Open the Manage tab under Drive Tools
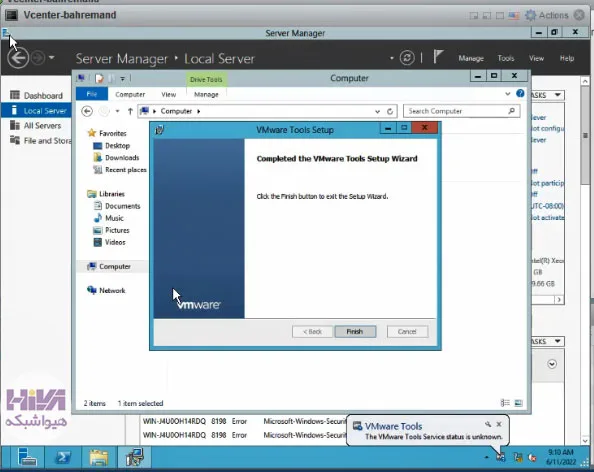The image size is (594, 472). 206,94
